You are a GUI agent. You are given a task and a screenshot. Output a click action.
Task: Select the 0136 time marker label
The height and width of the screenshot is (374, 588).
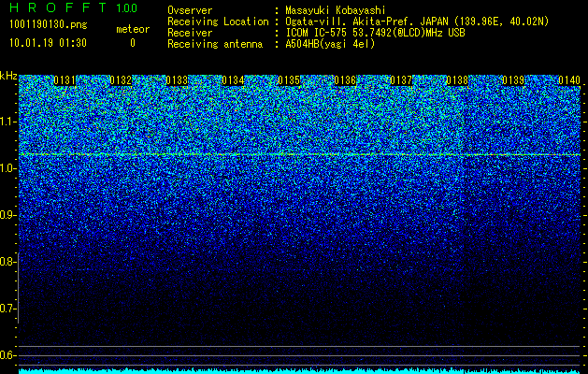coord(345,80)
